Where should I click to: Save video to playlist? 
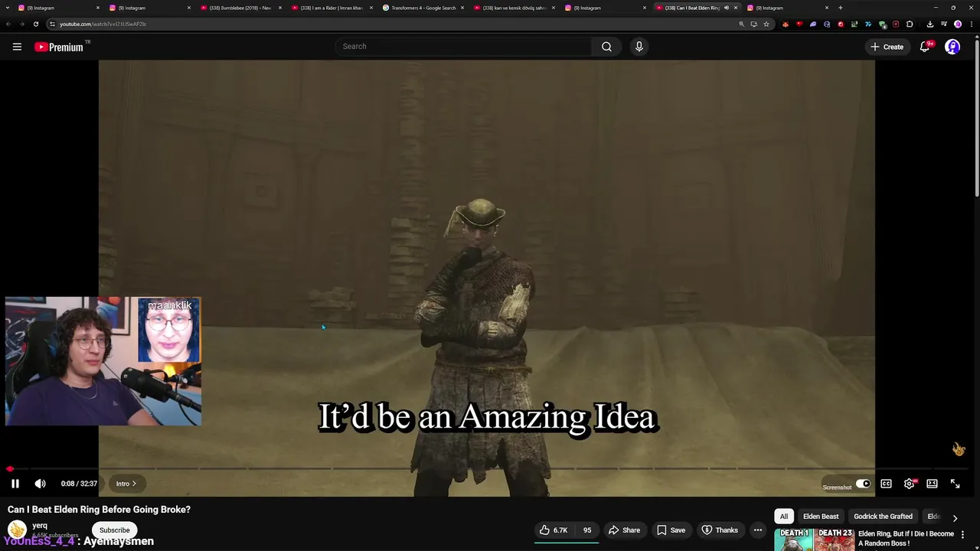point(671,530)
